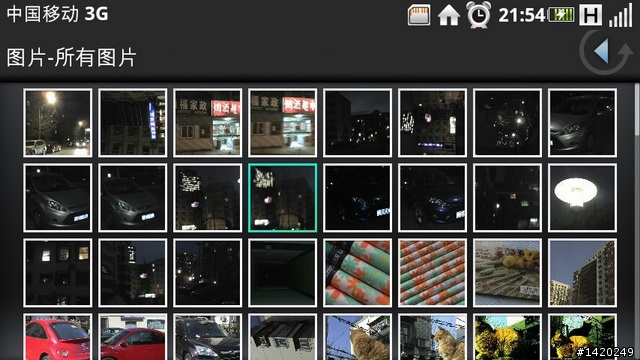Tap the SD card status icon
The height and width of the screenshot is (360, 640).
tap(419, 15)
